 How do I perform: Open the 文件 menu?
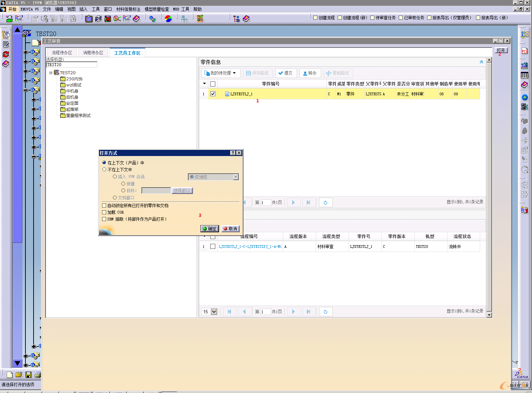[47, 9]
